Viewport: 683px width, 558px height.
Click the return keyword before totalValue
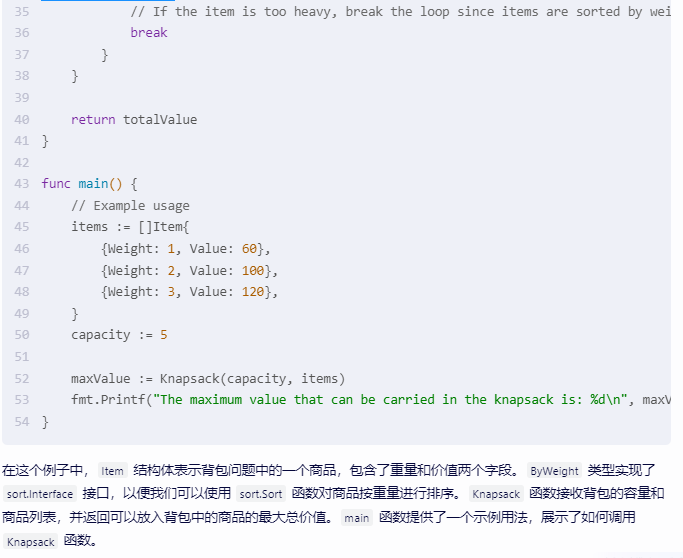coord(93,119)
